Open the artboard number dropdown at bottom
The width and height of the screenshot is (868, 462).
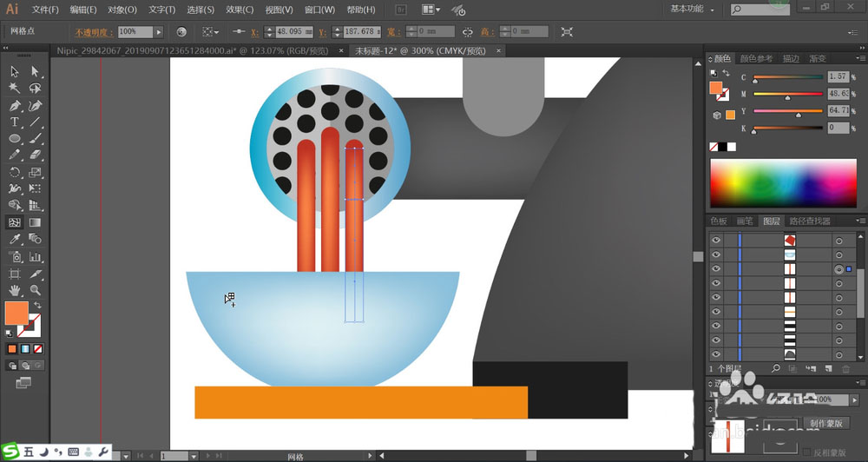(194, 457)
